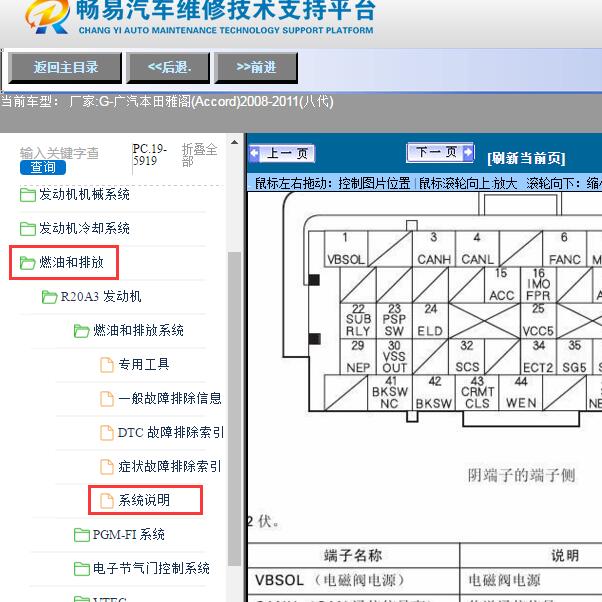Click CANL terminal 4 in diagram
Image resolution: width=602 pixels, height=602 pixels.
477,249
